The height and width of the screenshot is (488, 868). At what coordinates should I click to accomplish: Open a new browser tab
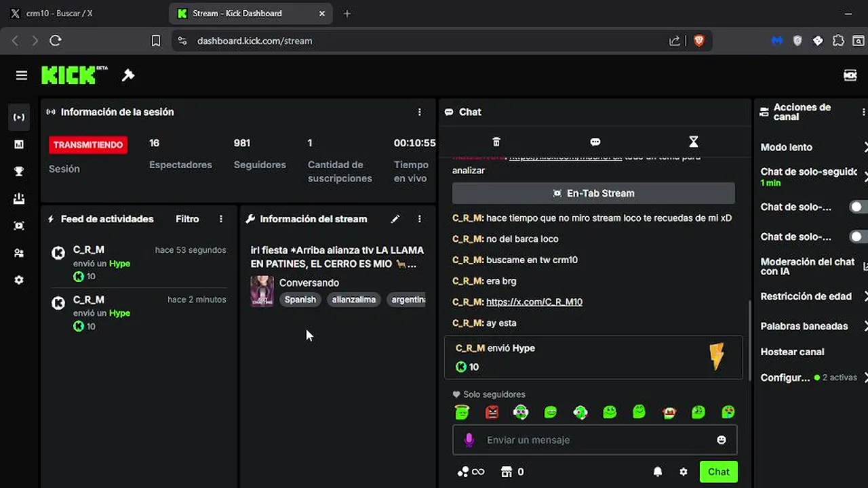click(347, 13)
